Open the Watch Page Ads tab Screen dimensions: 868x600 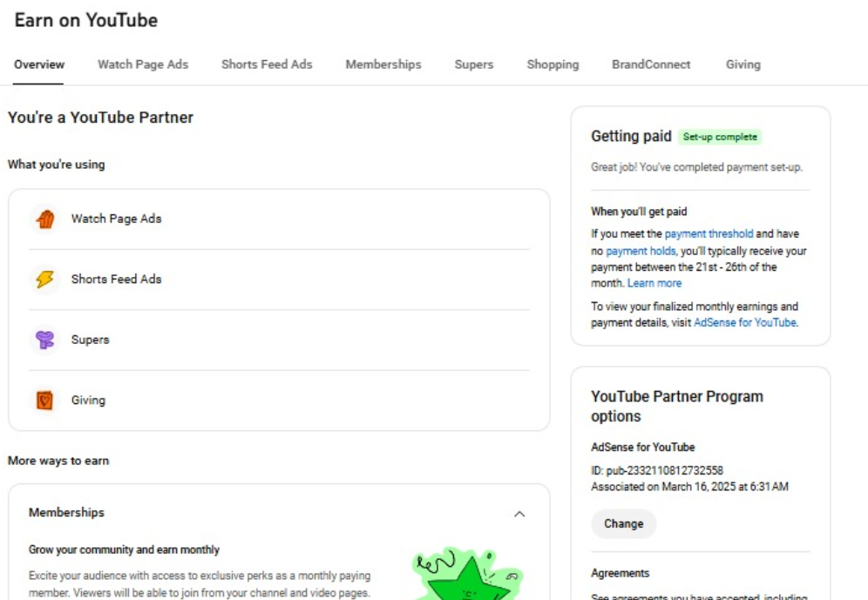pyautogui.click(x=143, y=64)
